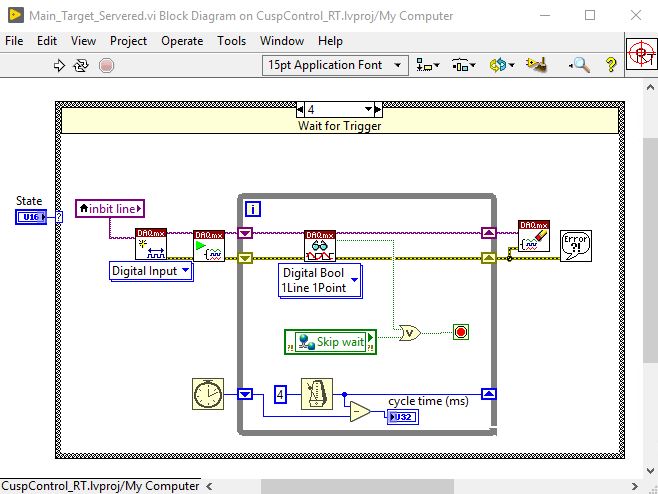Open the Help menu
This screenshot has width=658, height=494.
(330, 41)
